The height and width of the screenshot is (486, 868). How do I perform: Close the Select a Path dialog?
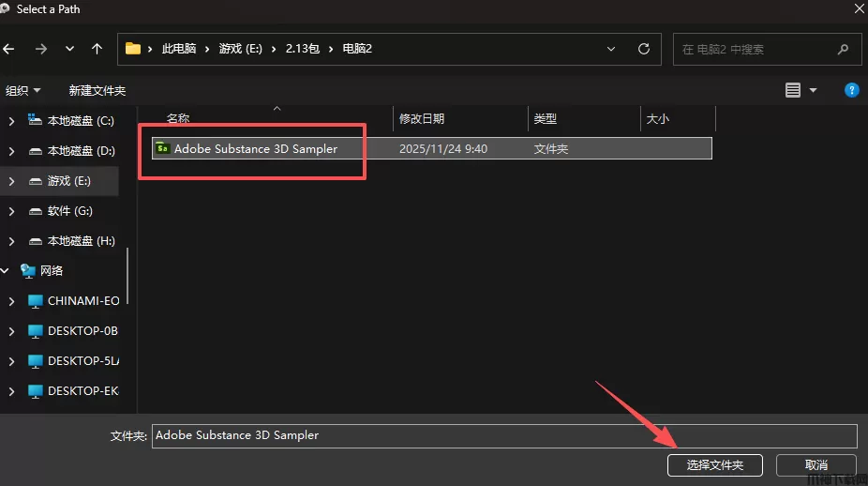click(x=860, y=8)
